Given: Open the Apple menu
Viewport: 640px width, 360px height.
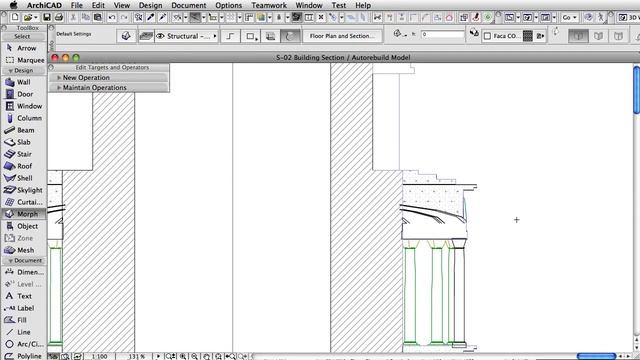Looking at the screenshot, I should pyautogui.click(x=13, y=5).
